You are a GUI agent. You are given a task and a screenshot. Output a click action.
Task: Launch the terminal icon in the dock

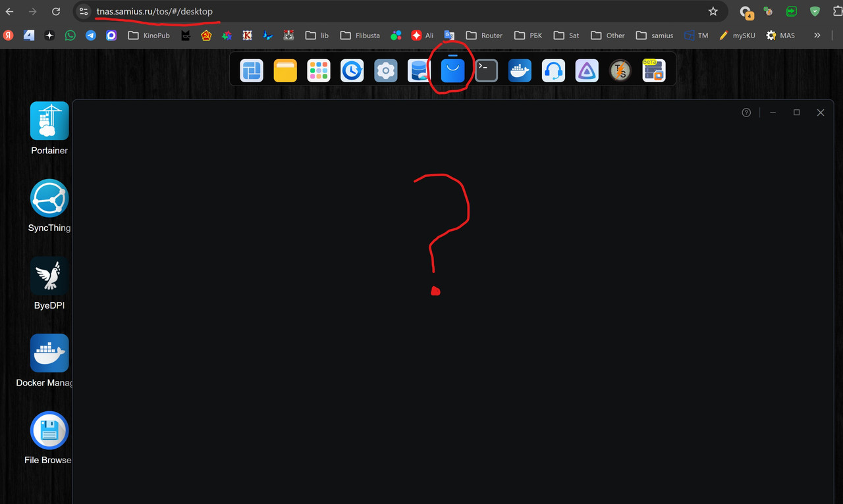(x=486, y=70)
